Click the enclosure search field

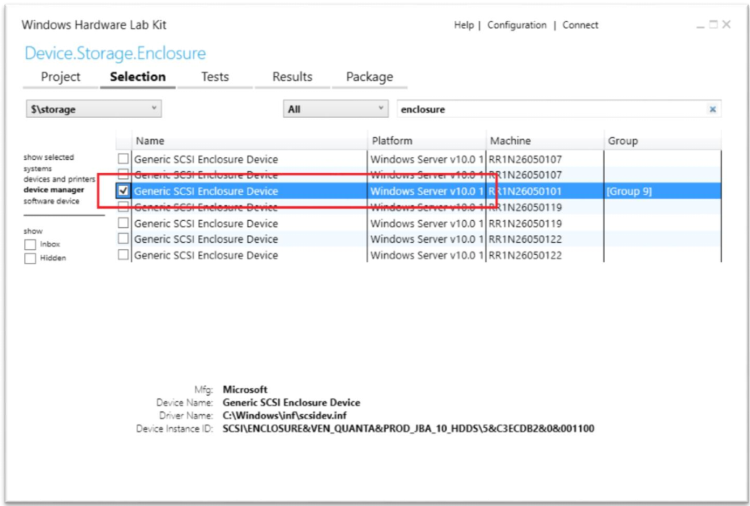coord(559,109)
